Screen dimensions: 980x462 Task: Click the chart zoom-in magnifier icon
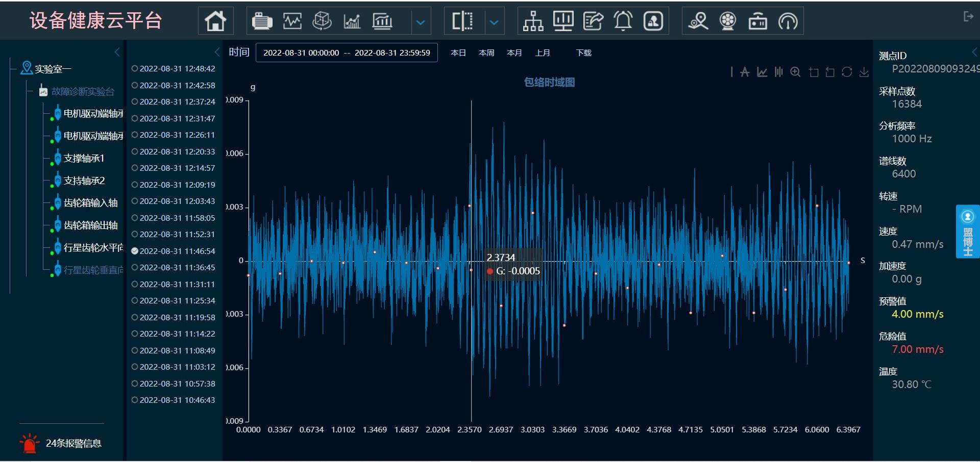[795, 72]
